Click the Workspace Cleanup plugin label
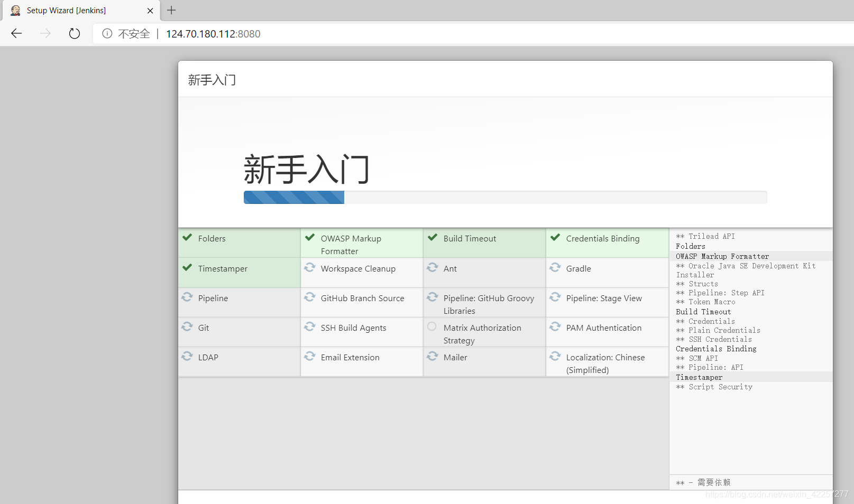 click(x=358, y=269)
